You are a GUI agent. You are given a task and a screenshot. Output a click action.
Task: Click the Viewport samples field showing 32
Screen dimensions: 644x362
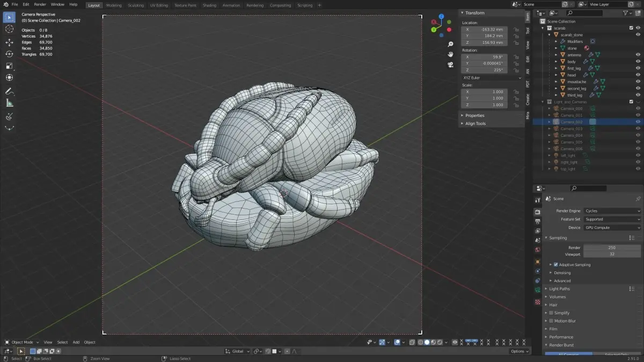[x=612, y=254]
